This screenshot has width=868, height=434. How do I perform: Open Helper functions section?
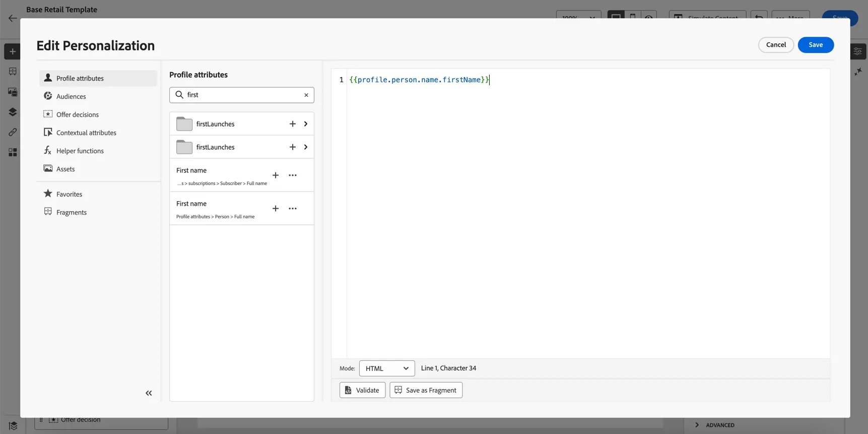[98, 151]
